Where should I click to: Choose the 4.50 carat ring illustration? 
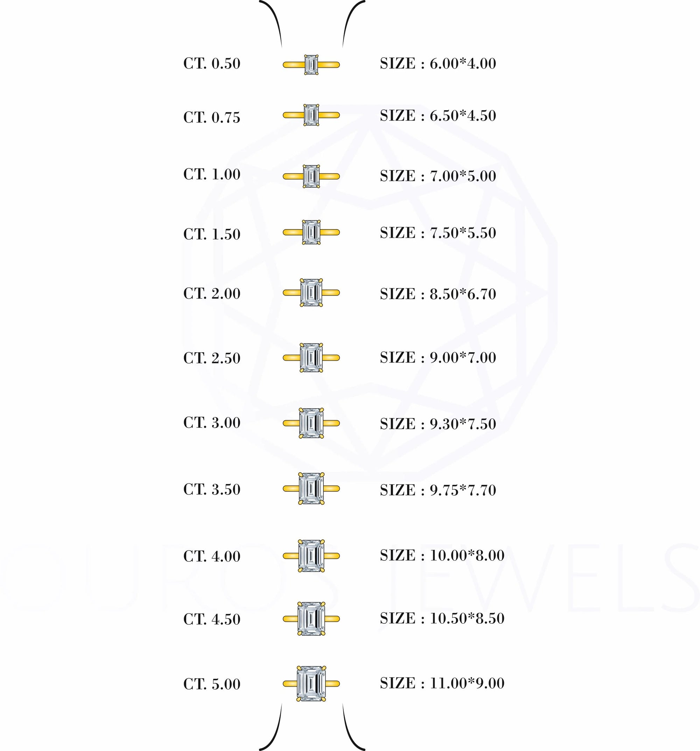click(311, 619)
